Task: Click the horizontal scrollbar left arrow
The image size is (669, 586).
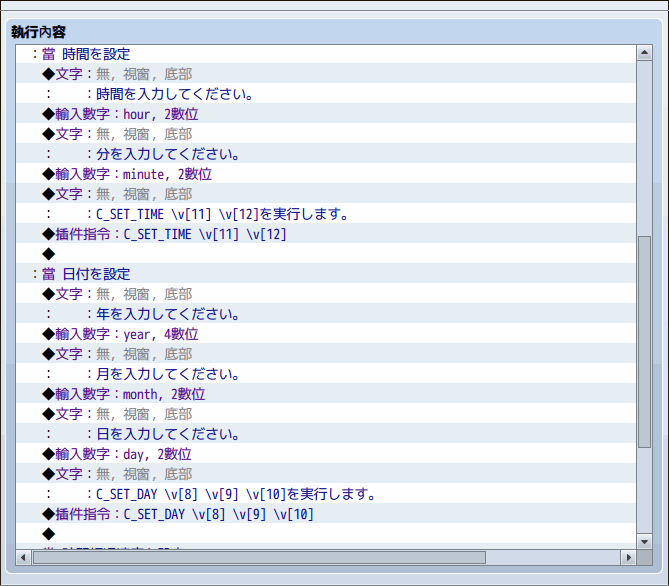Action: tap(23, 557)
